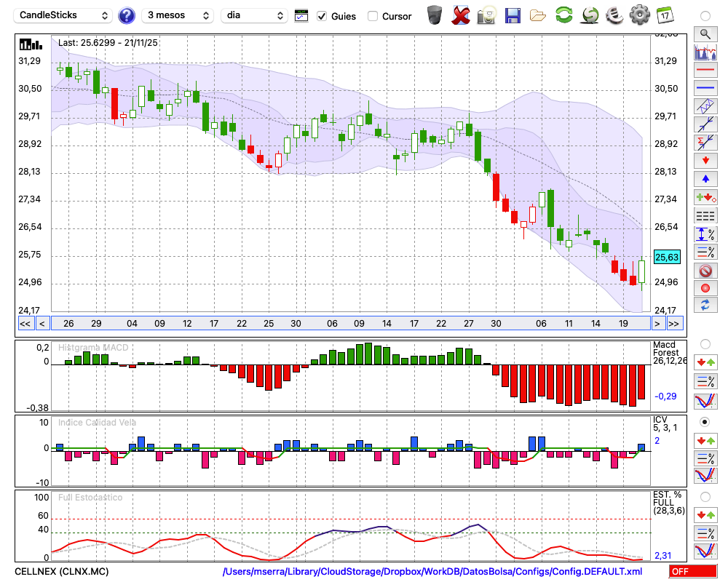Click the indicator curves icon in MACD panel
The width and height of the screenshot is (728, 582).
click(x=705, y=401)
